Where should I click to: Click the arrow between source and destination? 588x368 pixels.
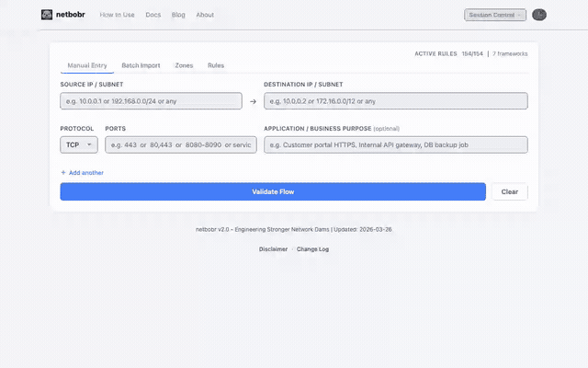[x=254, y=101]
